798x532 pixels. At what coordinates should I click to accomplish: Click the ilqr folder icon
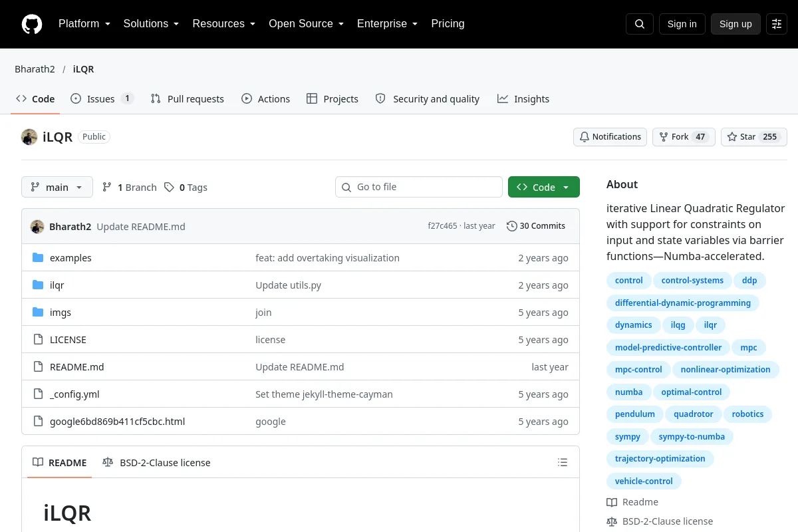(38, 285)
